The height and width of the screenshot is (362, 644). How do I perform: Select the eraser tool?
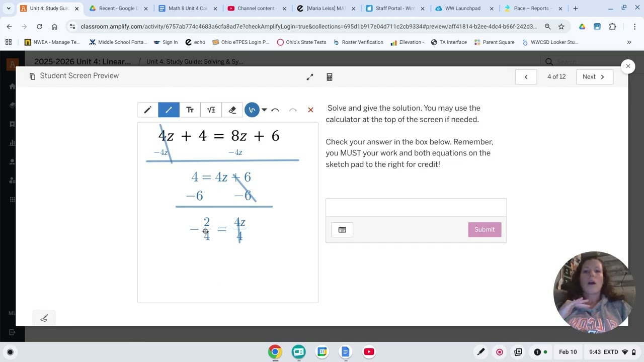(232, 110)
